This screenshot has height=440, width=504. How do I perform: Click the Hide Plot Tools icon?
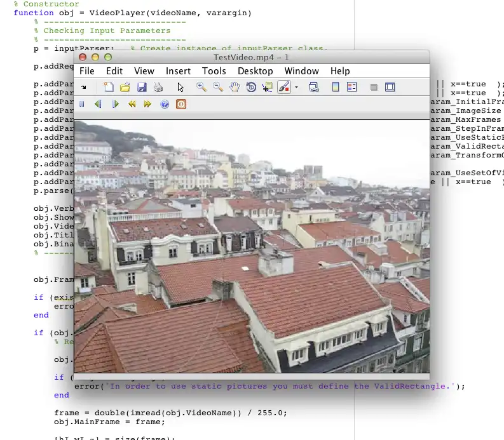[x=374, y=88]
